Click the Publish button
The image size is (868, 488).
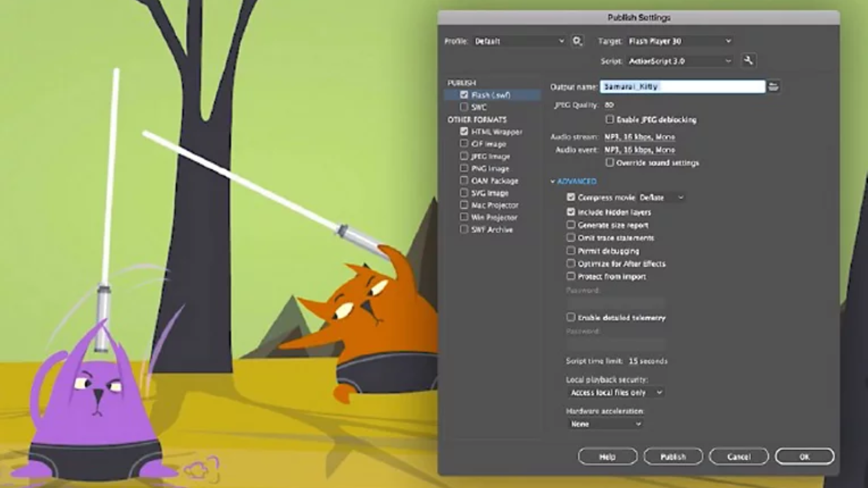pos(673,457)
